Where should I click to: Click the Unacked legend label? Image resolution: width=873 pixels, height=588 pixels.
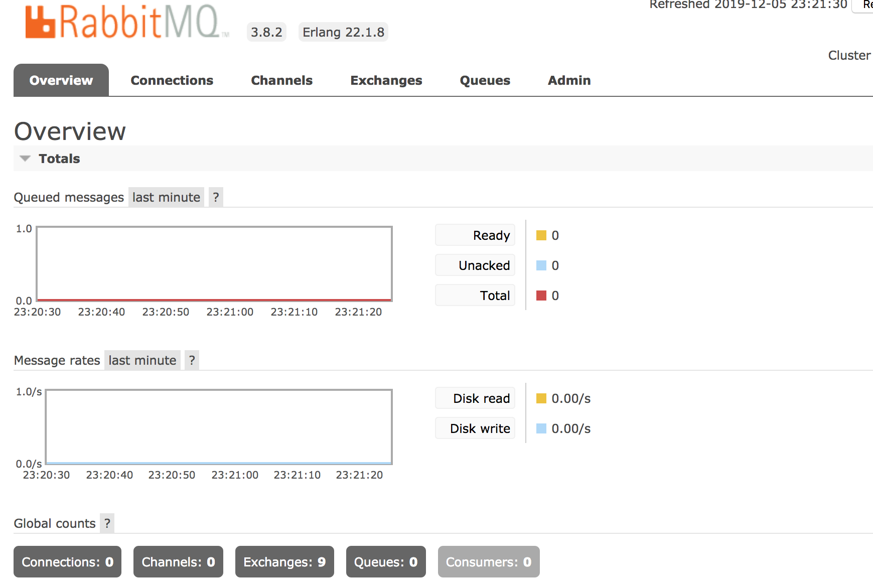click(x=475, y=265)
